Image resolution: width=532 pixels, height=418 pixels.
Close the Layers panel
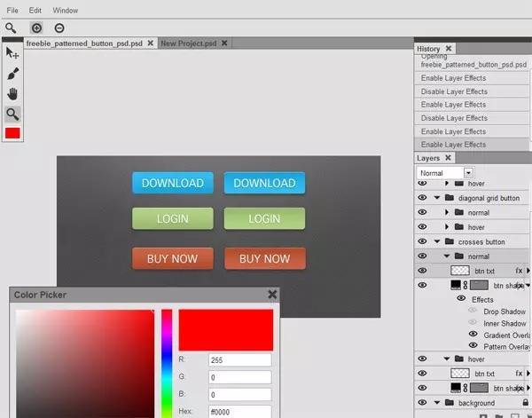click(448, 158)
